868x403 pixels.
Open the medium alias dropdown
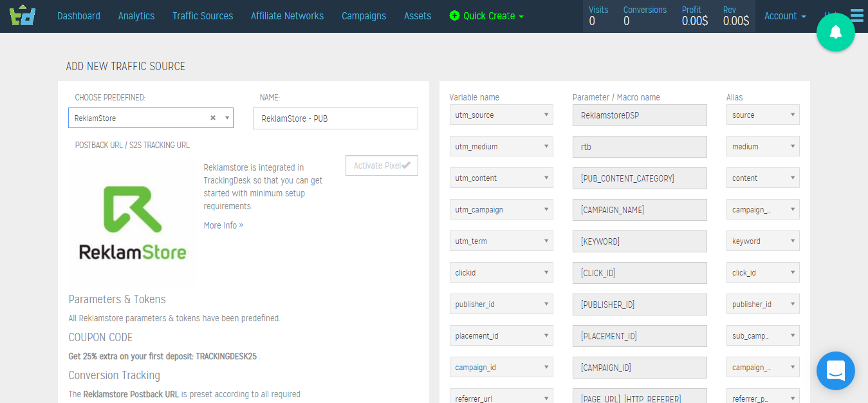point(763,146)
